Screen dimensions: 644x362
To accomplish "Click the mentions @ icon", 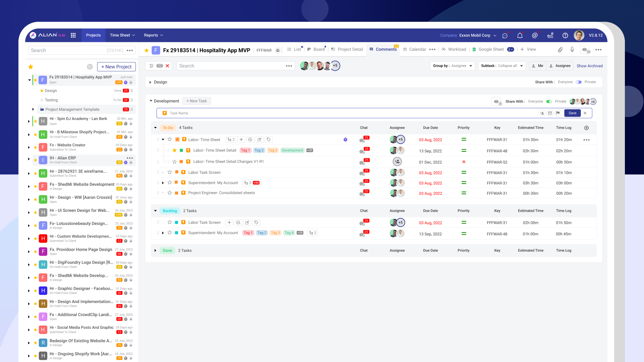I will [x=535, y=35].
